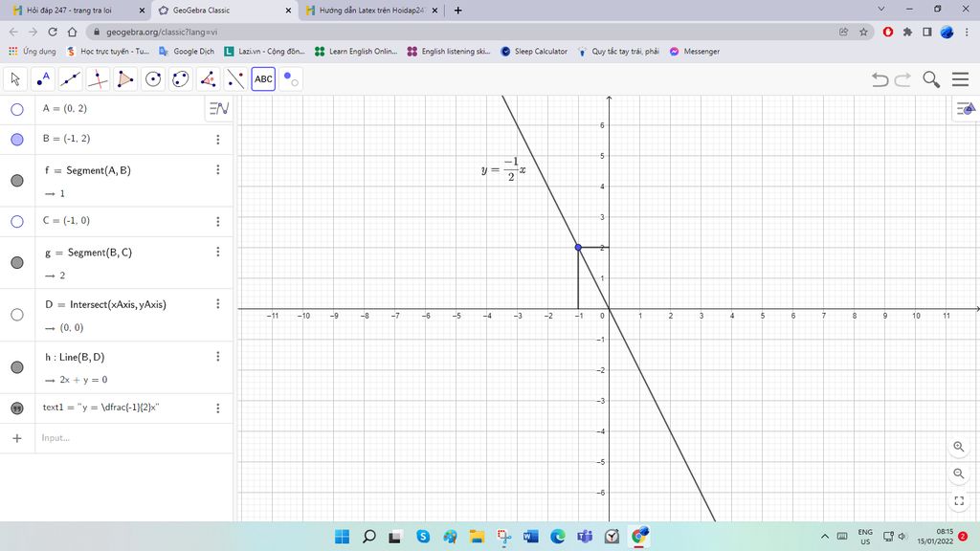Open the GeoGebra search magnifier
Image resolution: width=980 pixels, height=551 pixels.
931,79
